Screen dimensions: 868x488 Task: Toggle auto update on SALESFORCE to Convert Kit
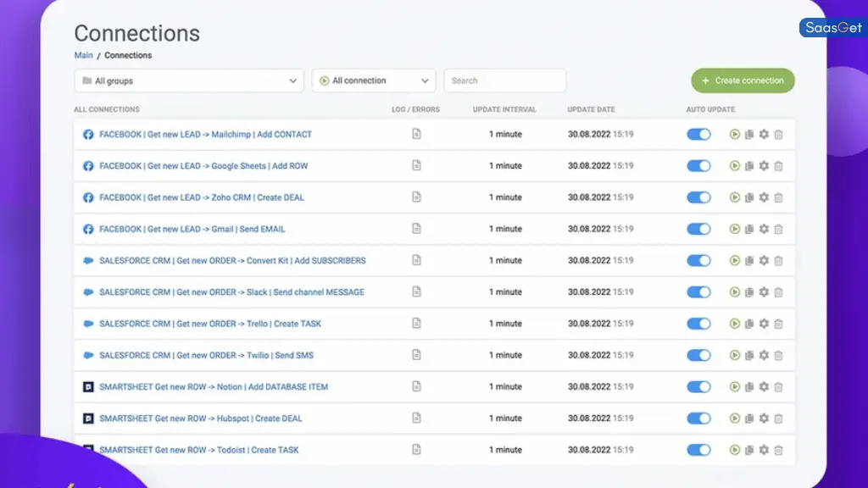click(698, 260)
